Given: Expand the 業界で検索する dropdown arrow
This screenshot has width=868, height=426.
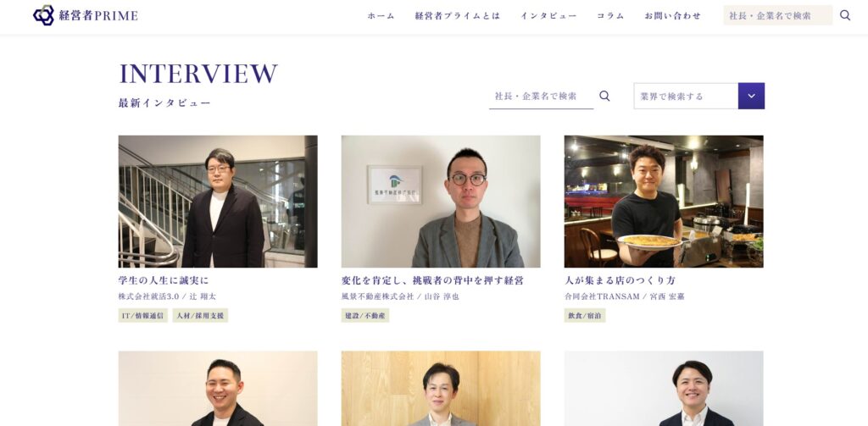Looking at the screenshot, I should pos(751,96).
